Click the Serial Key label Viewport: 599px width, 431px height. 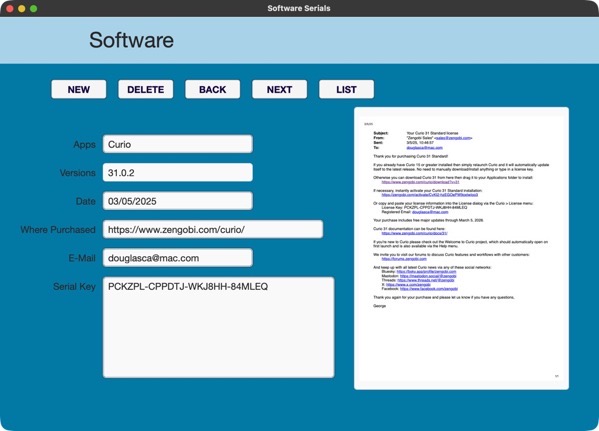coord(74,287)
